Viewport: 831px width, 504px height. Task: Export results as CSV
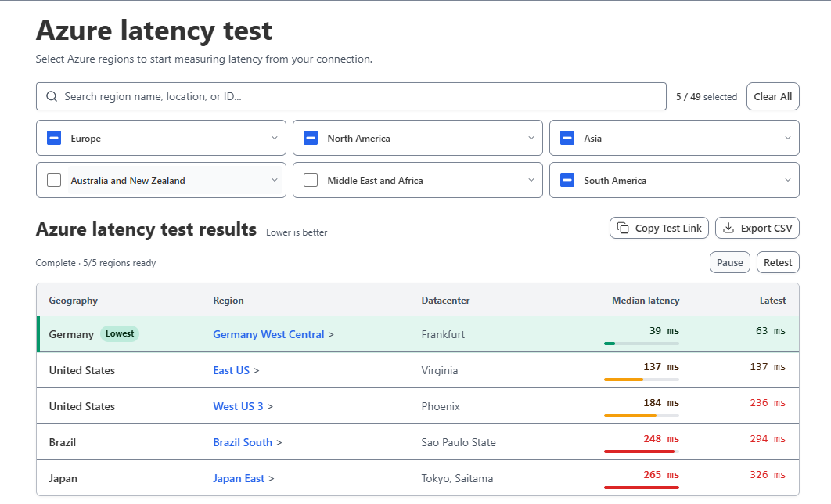[757, 228]
